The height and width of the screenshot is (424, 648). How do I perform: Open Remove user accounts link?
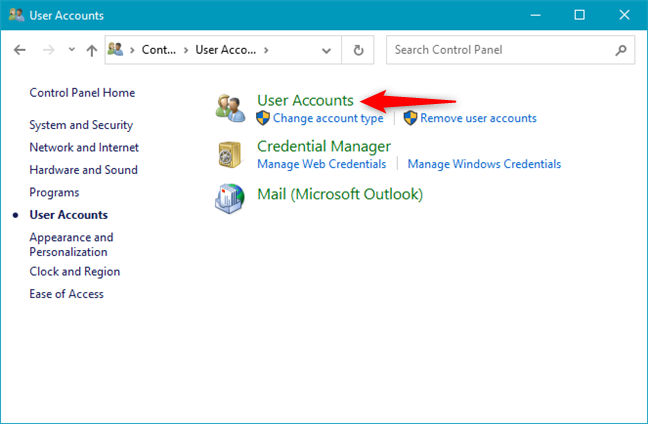pos(478,118)
